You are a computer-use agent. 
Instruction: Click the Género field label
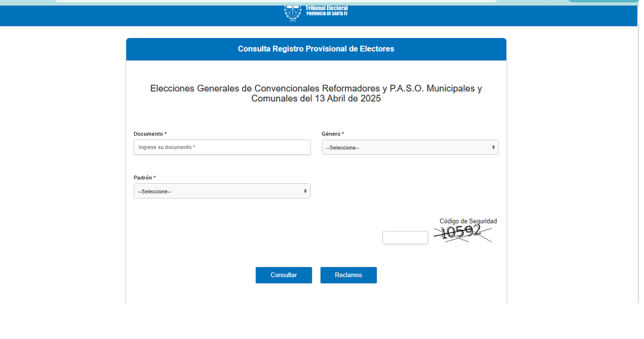click(332, 134)
